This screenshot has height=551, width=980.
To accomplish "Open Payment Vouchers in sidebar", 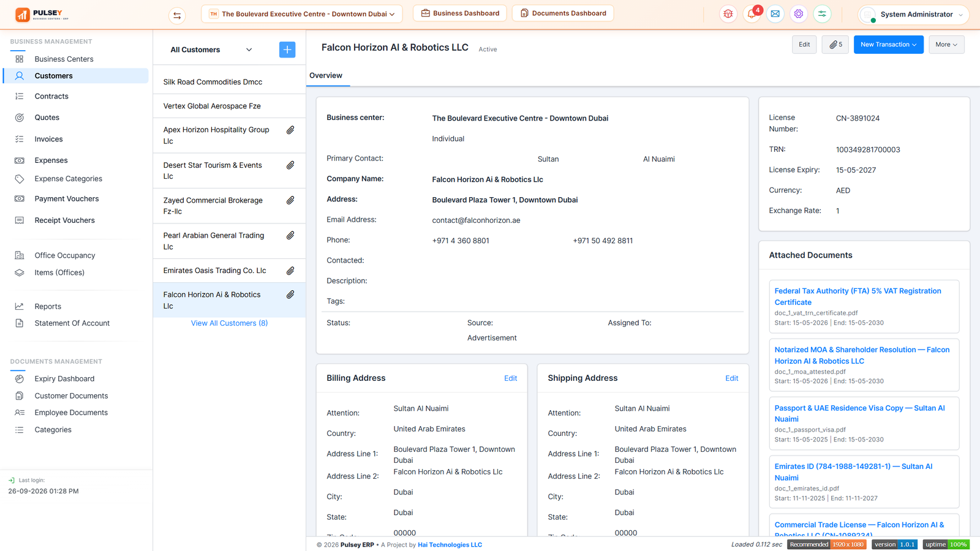I will (x=66, y=199).
